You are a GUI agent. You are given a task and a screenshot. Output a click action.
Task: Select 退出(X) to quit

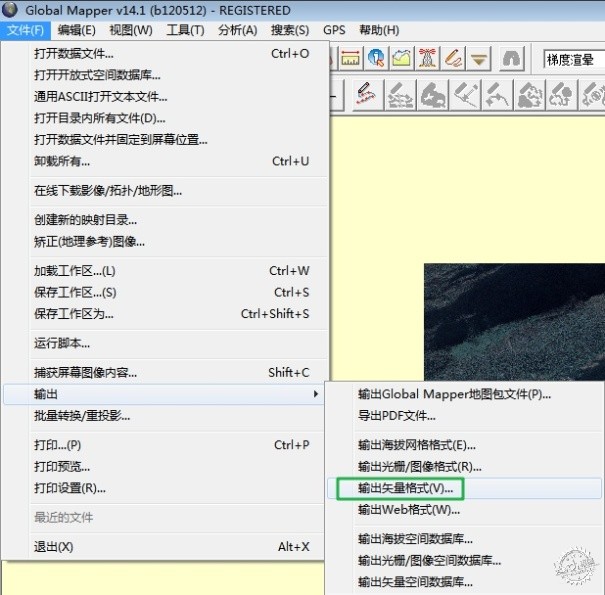165,546
